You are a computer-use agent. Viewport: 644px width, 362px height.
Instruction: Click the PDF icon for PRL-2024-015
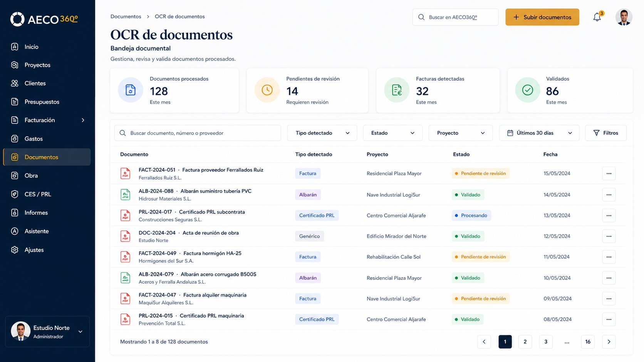[x=126, y=319]
